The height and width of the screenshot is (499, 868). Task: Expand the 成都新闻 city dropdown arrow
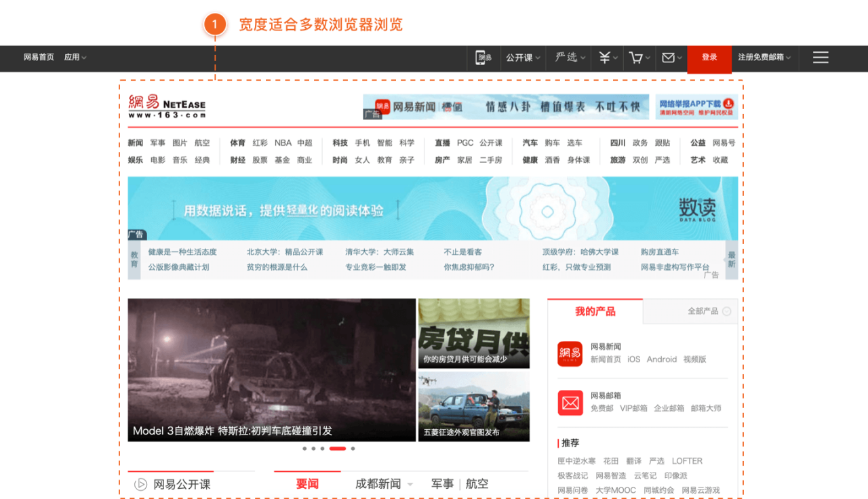[x=410, y=485]
